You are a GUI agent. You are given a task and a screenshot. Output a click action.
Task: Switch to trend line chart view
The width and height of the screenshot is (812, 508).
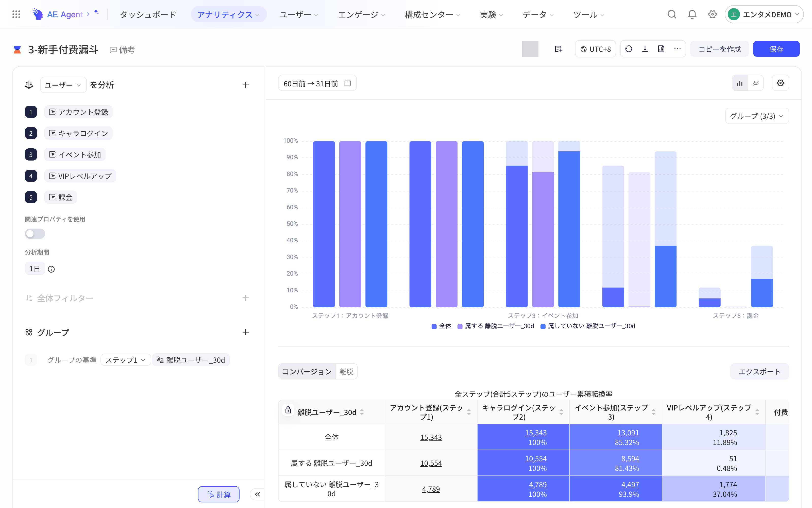coord(756,83)
